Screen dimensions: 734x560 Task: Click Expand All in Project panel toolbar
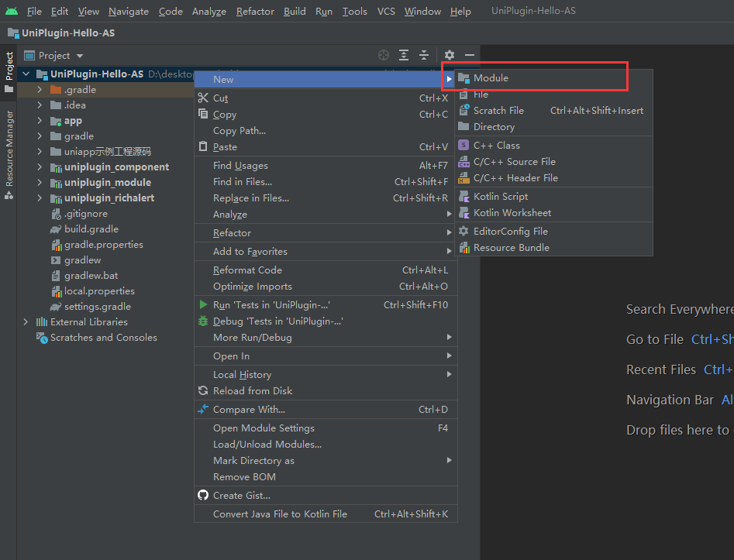tap(404, 55)
